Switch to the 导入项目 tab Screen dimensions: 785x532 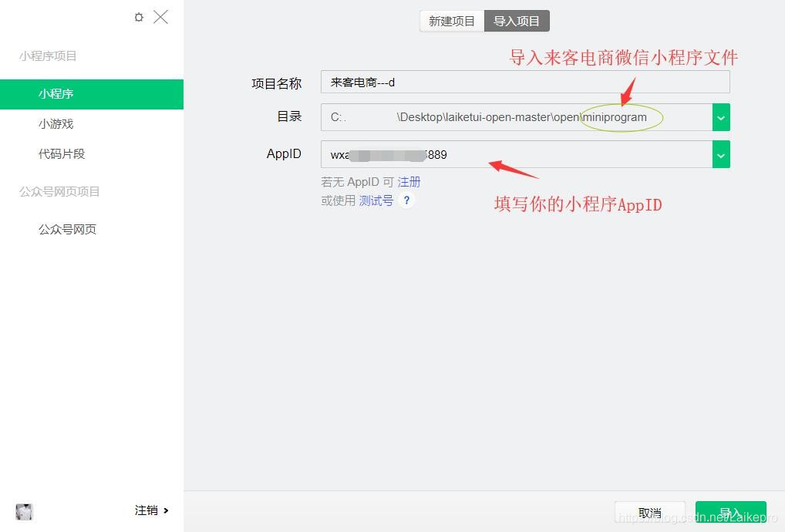[x=517, y=21]
